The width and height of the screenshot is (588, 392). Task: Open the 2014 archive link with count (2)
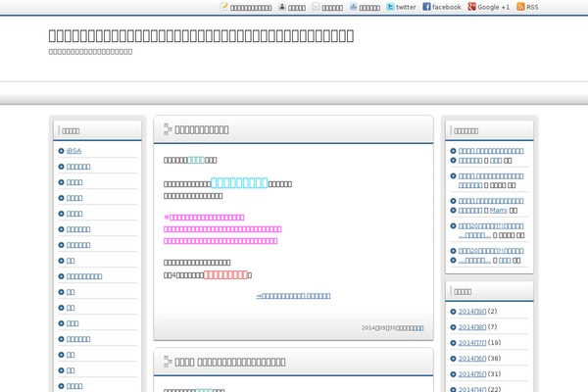(472, 312)
